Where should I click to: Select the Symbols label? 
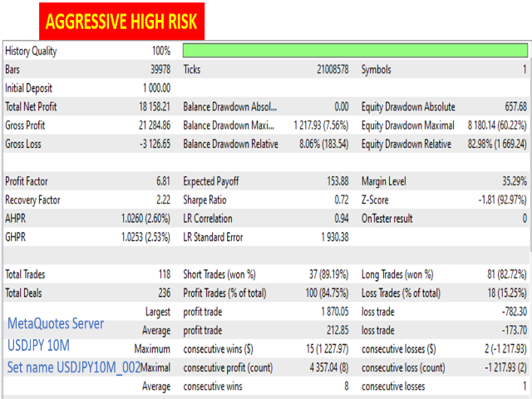[377, 70]
